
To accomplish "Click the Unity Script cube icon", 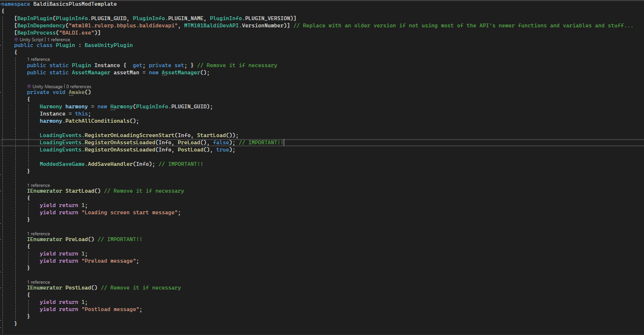I will (16, 39).
